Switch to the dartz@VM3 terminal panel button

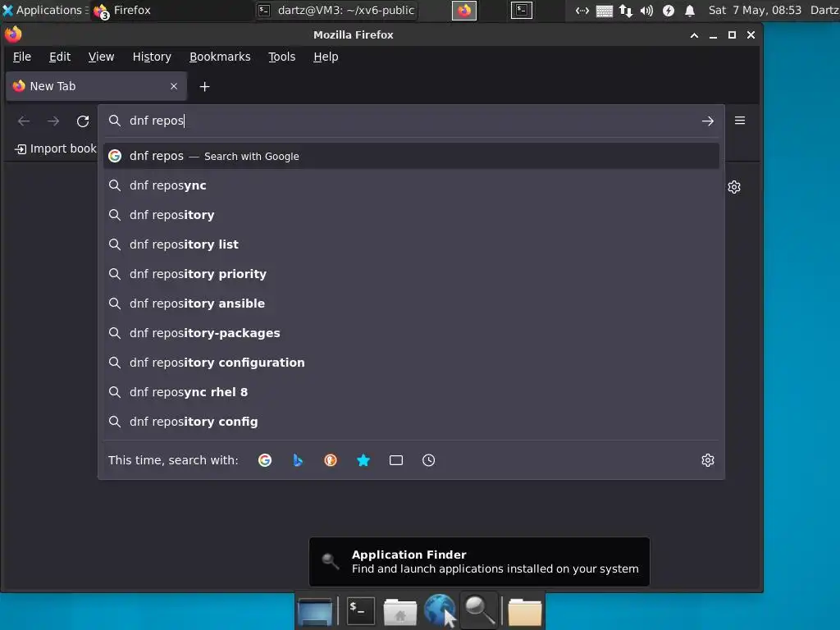(x=336, y=10)
